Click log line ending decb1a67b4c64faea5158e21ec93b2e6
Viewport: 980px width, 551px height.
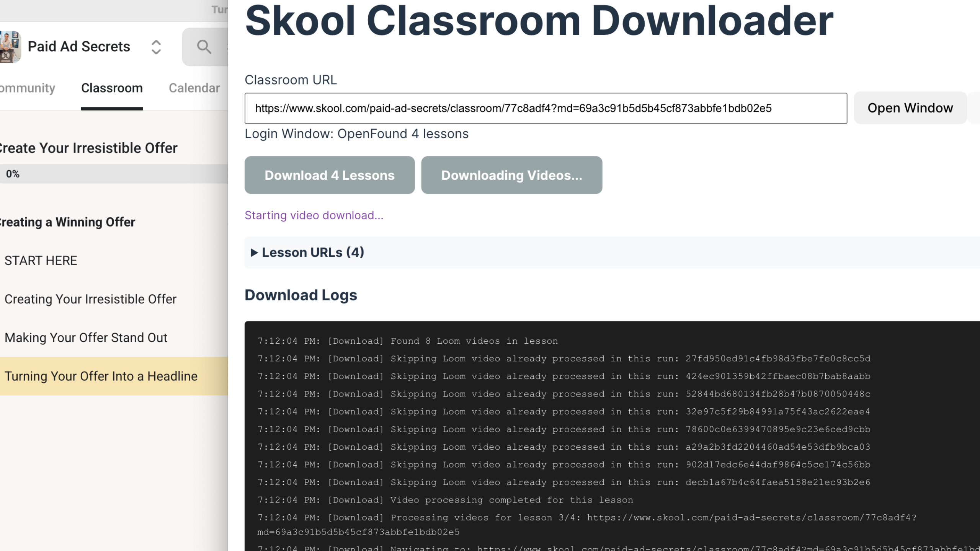click(x=564, y=482)
